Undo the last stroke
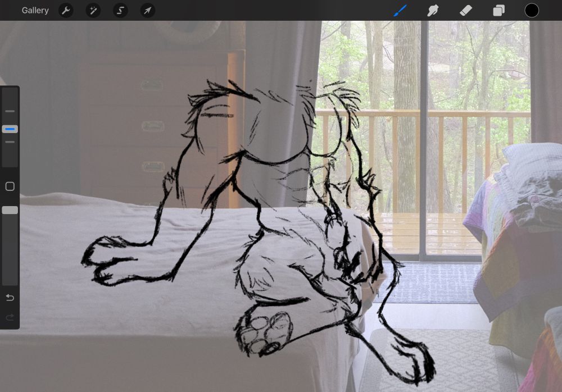Image resolution: width=562 pixels, height=392 pixels. (10, 298)
